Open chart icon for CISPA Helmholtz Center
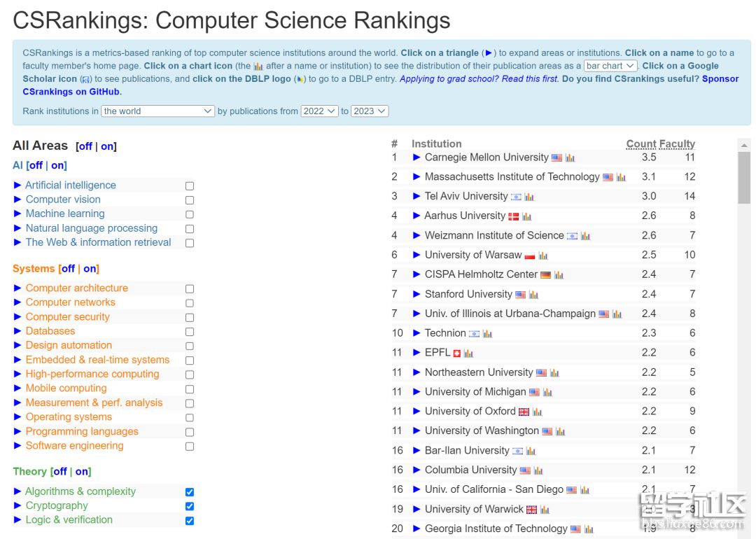 tap(559, 275)
